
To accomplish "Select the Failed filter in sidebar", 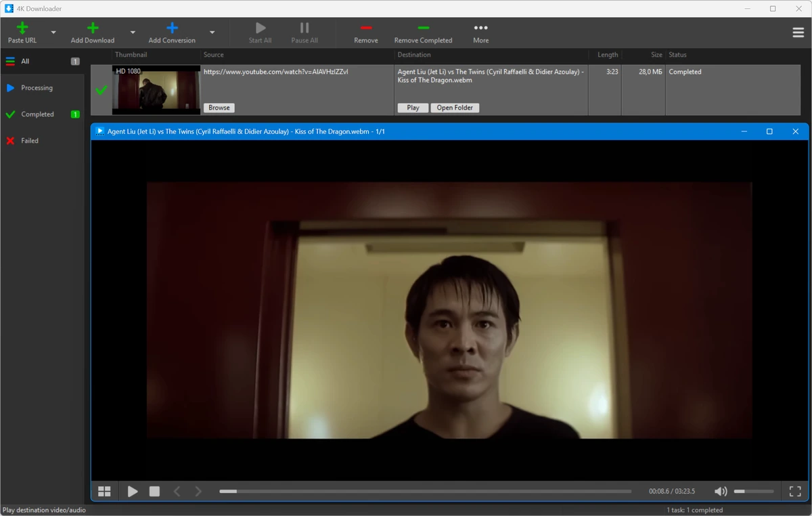I will pyautogui.click(x=42, y=140).
